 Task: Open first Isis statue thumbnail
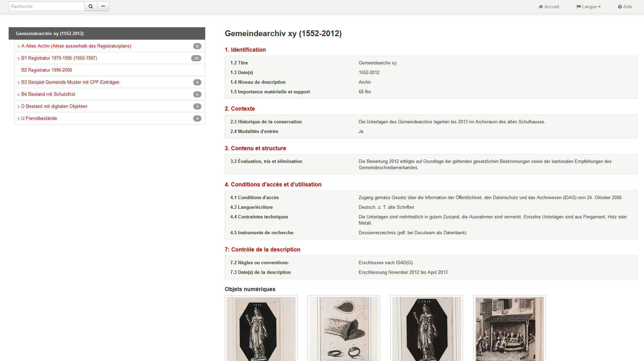point(261,328)
